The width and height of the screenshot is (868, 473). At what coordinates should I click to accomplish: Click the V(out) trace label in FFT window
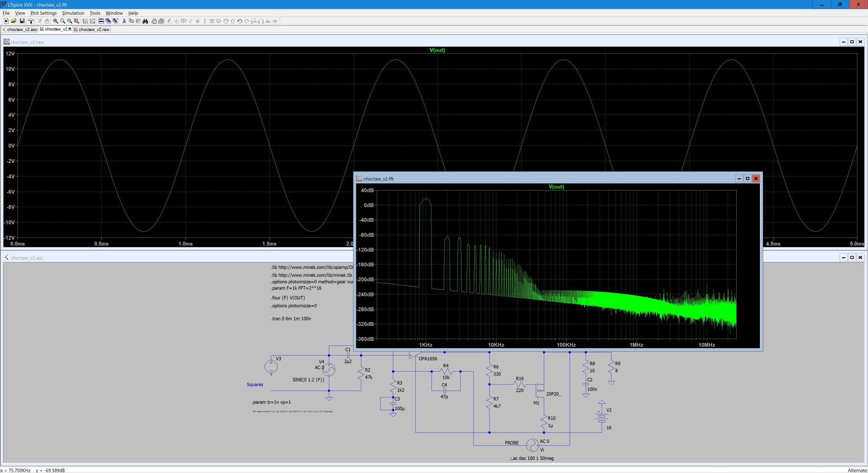pyautogui.click(x=556, y=187)
